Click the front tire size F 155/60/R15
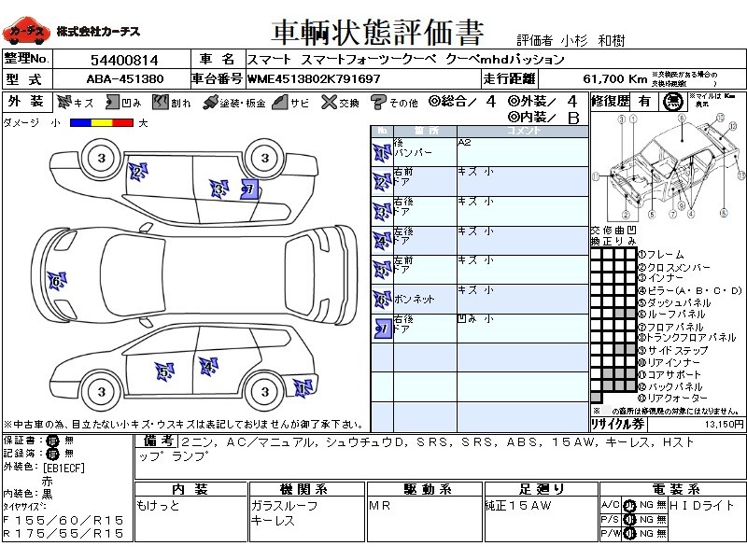This screenshot has height=560, width=747. [63, 520]
